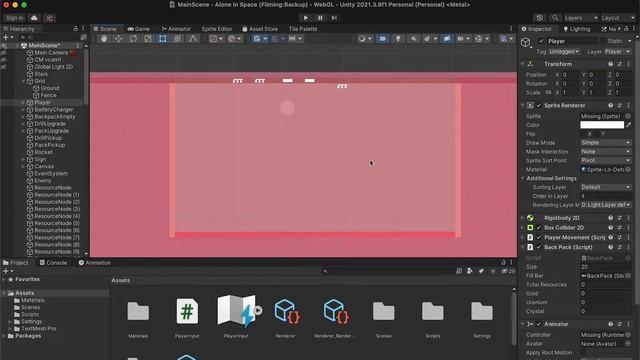
Task: Open Sprite Renderer color picker swatch
Action: click(x=602, y=125)
